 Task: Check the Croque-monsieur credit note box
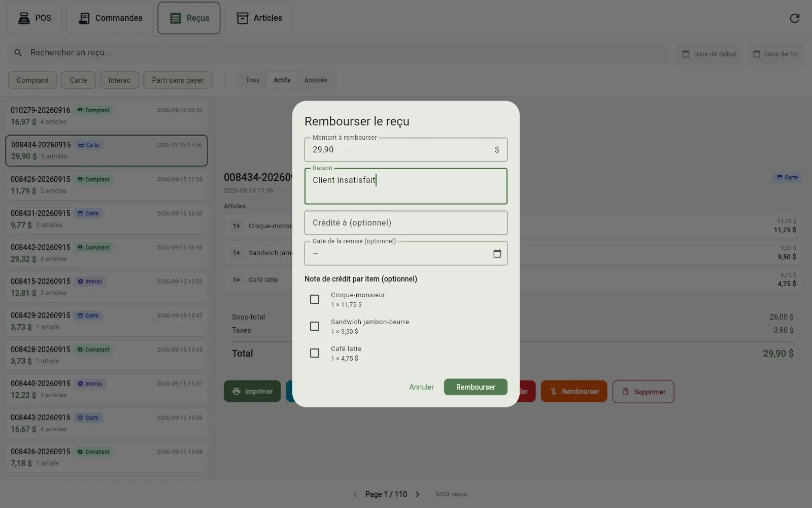click(x=315, y=299)
